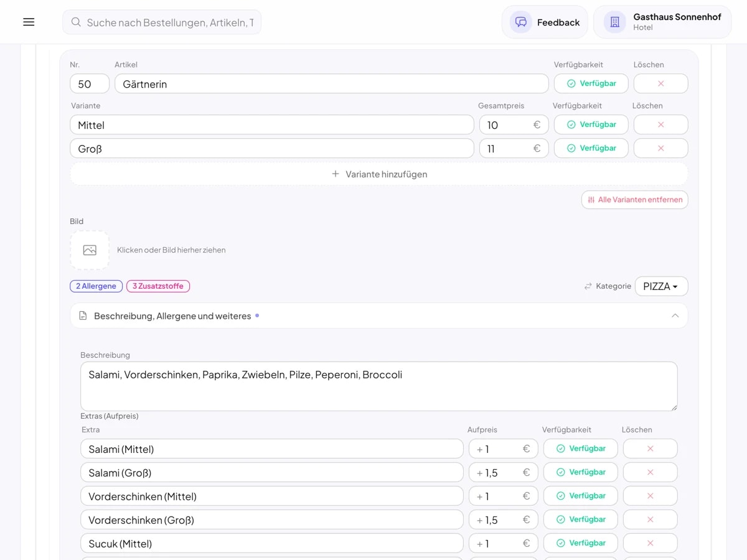Toggle availability of Sucuk (Mittel) extra
747x560 pixels.
point(580,543)
